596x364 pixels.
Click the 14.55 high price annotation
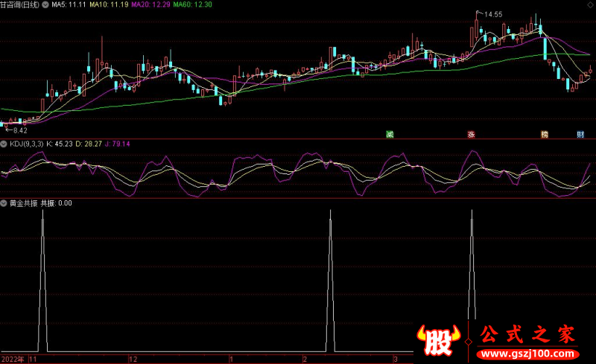492,14
